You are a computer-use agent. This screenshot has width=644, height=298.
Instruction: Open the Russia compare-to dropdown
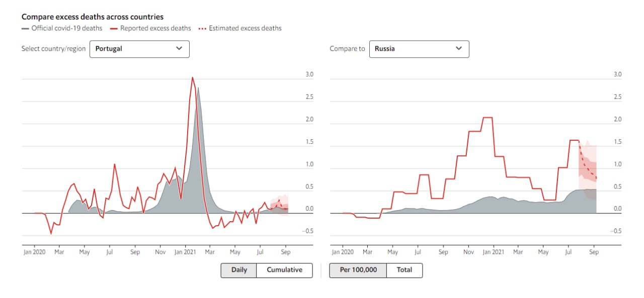pyautogui.click(x=419, y=49)
